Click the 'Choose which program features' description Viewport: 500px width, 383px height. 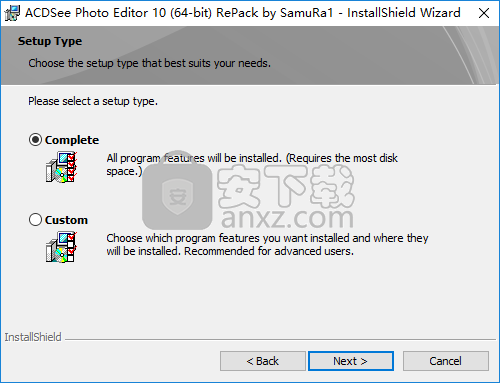267,245
